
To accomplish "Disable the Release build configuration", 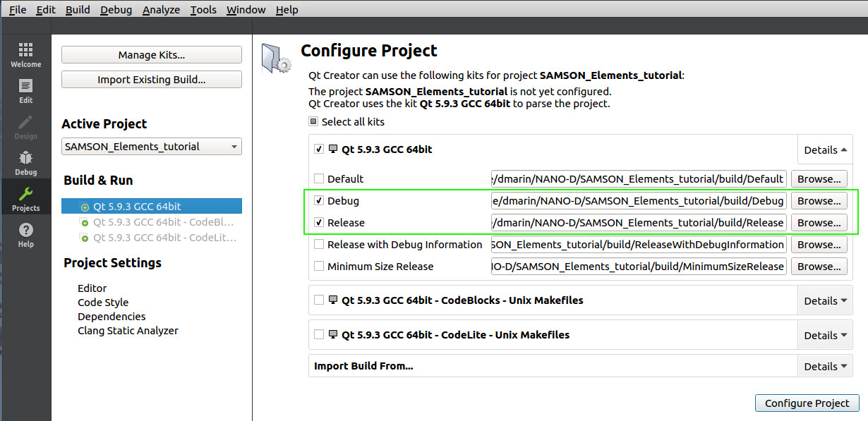I will pyautogui.click(x=319, y=222).
